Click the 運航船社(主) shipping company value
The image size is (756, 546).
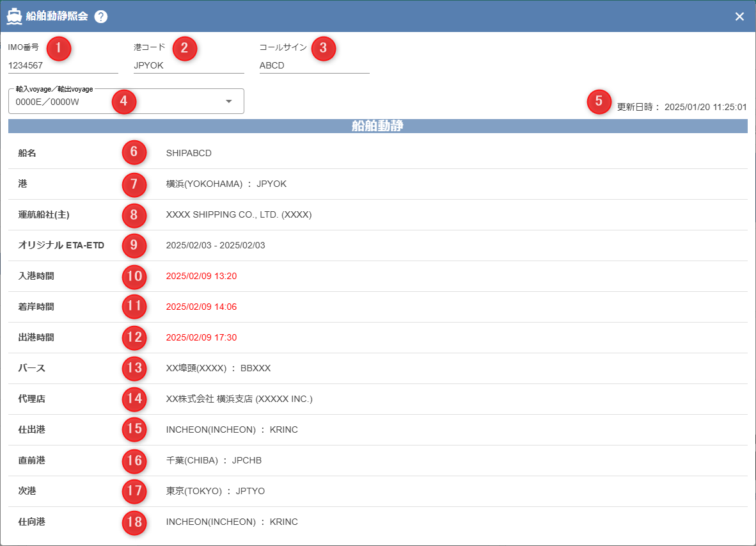tap(238, 215)
